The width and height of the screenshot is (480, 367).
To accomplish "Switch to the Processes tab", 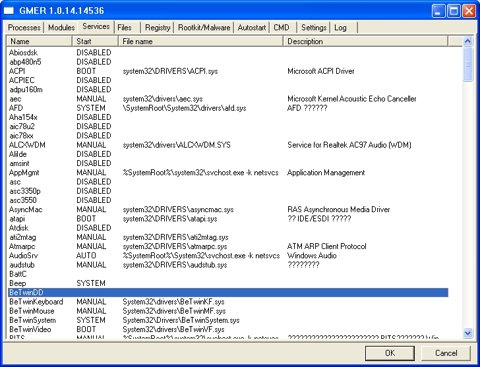I will click(24, 27).
